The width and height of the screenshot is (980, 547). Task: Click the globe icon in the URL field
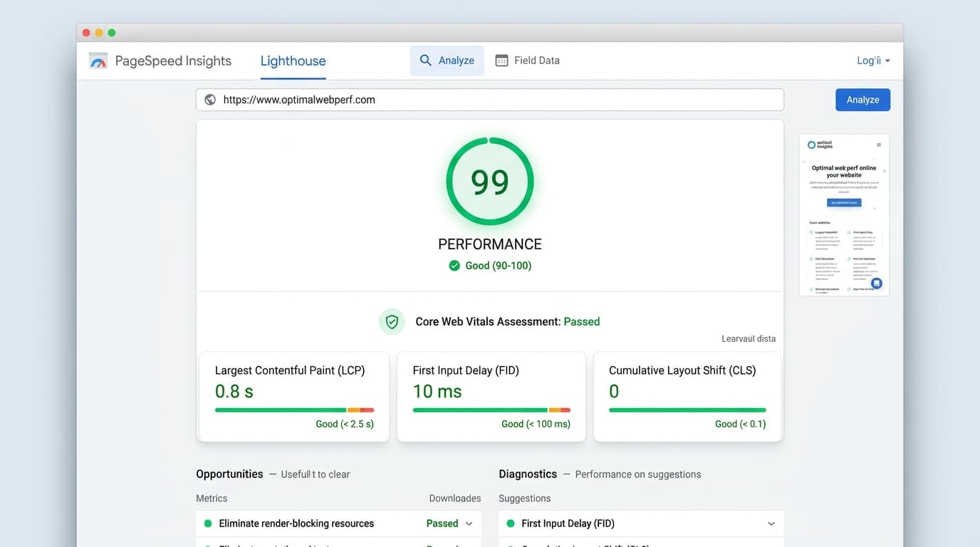pos(210,100)
